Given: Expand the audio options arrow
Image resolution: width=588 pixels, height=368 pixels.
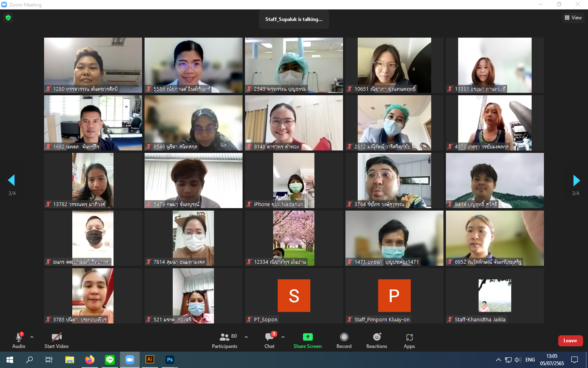Looking at the screenshot, I should (x=32, y=337).
